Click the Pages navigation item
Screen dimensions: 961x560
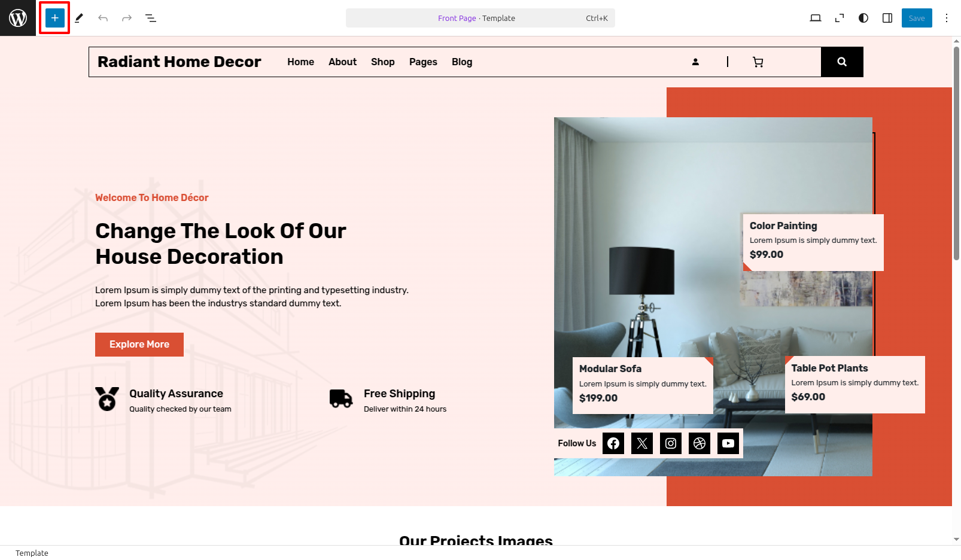[423, 62]
